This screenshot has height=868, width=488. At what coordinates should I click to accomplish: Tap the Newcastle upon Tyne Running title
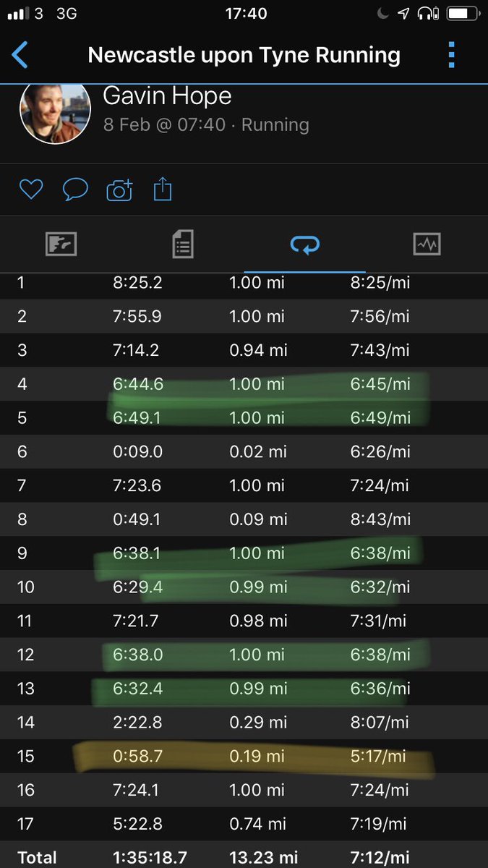tap(244, 55)
